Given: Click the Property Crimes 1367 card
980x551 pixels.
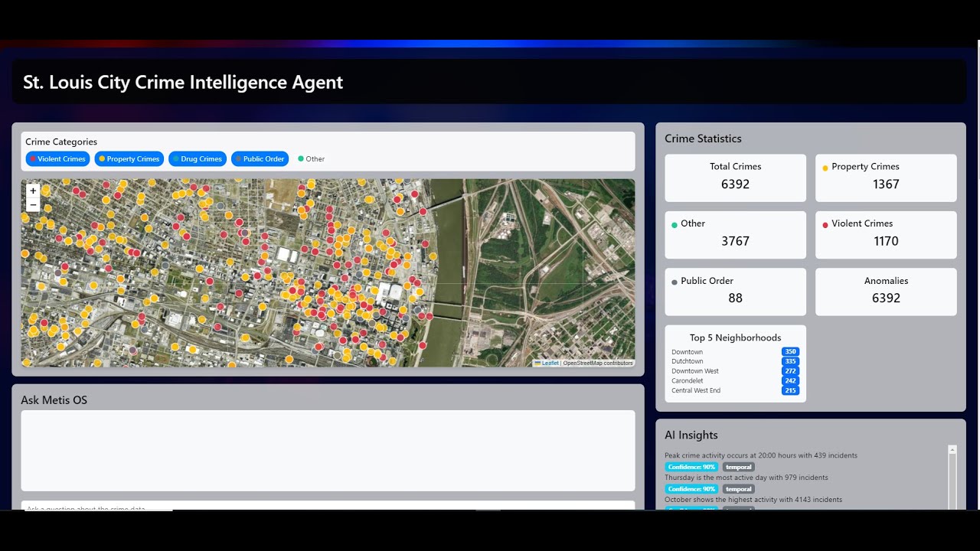Looking at the screenshot, I should point(886,178).
